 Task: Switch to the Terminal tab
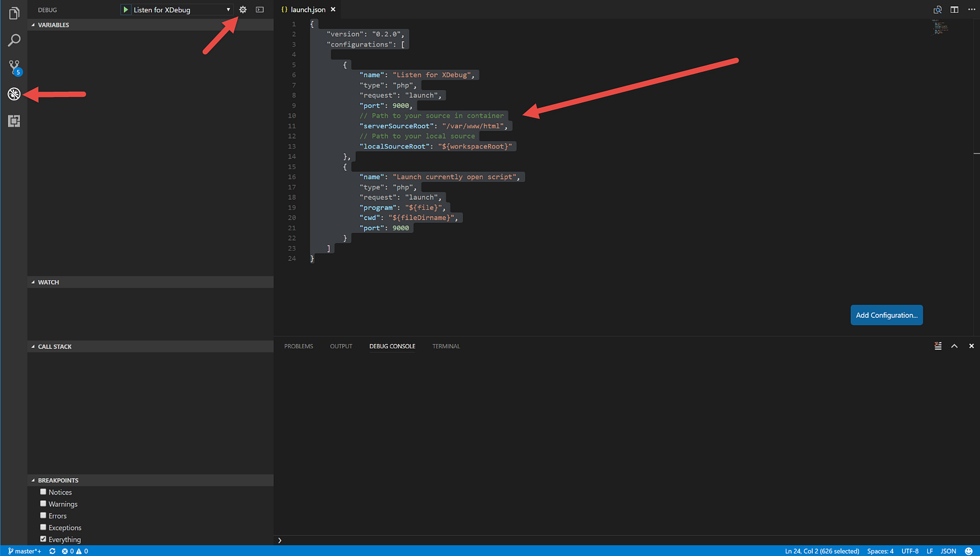coord(446,346)
